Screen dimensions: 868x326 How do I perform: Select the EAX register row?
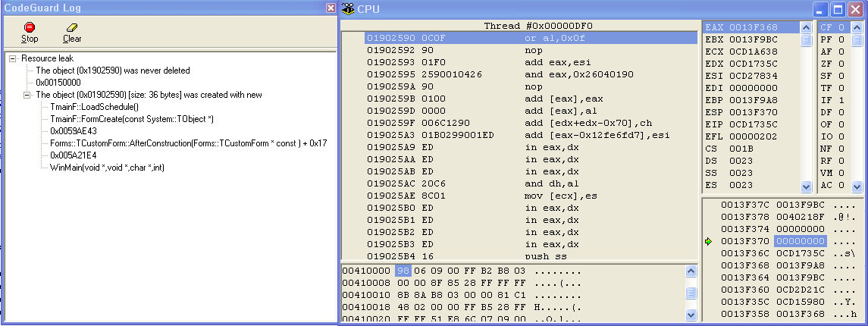click(749, 27)
